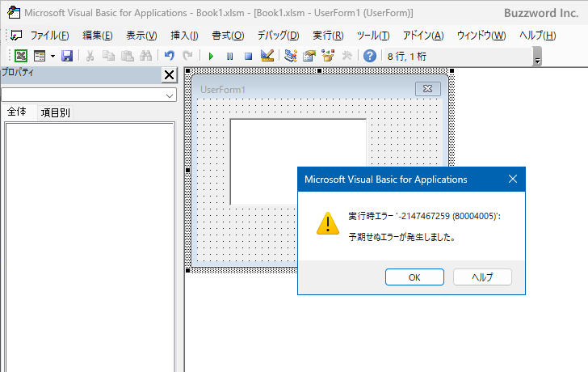Click the Undo arrow icon
The width and height of the screenshot is (588, 372).
click(170, 57)
